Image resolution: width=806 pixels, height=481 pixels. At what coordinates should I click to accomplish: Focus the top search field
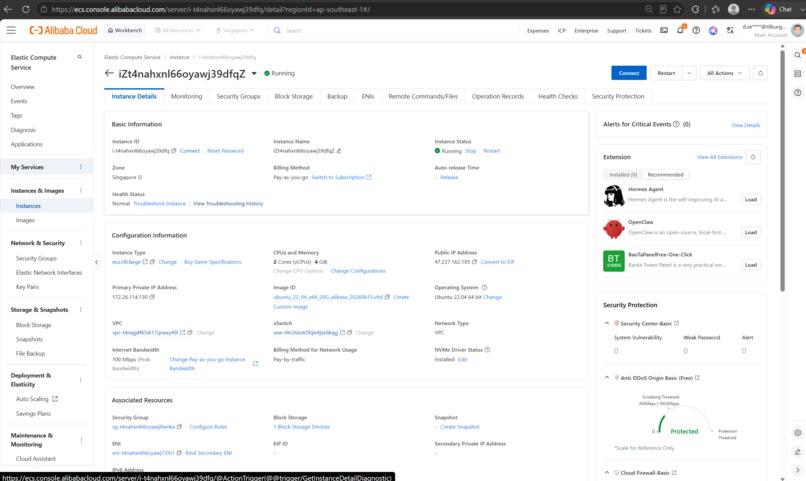click(393, 30)
